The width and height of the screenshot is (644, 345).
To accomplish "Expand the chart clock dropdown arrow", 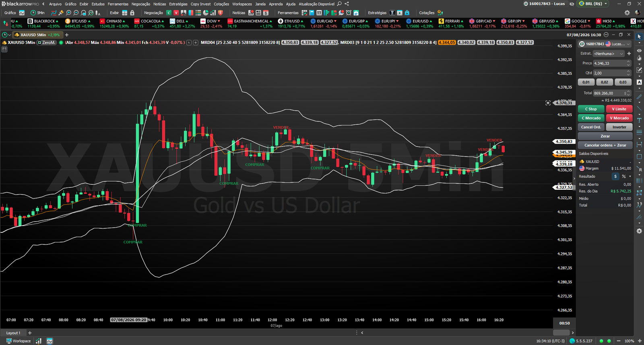I will pos(10,35).
